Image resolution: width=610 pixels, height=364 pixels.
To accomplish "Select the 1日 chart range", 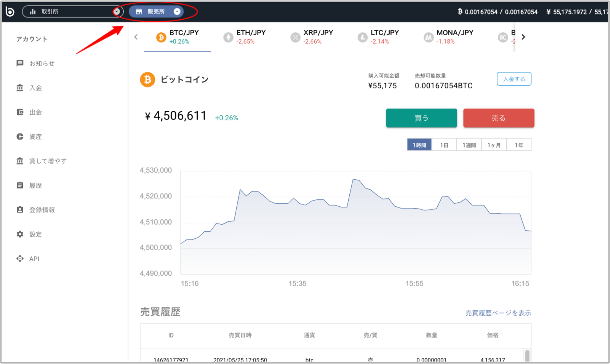I will [x=444, y=145].
